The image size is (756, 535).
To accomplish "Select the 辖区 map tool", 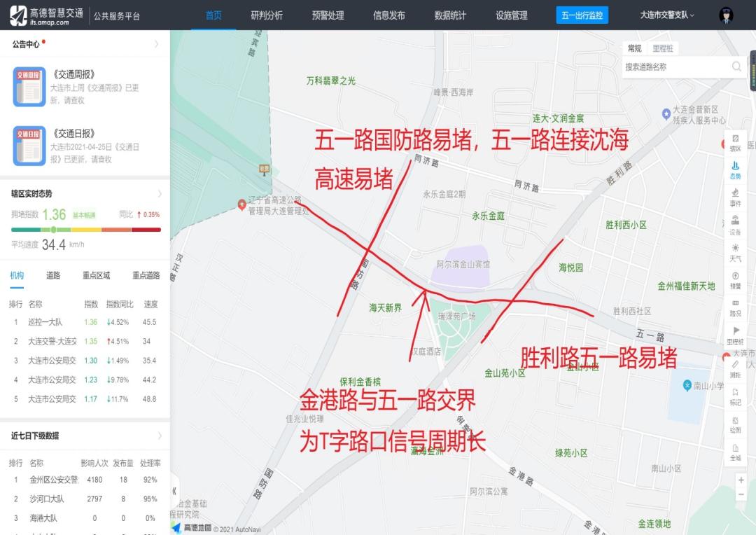I will point(735,144).
